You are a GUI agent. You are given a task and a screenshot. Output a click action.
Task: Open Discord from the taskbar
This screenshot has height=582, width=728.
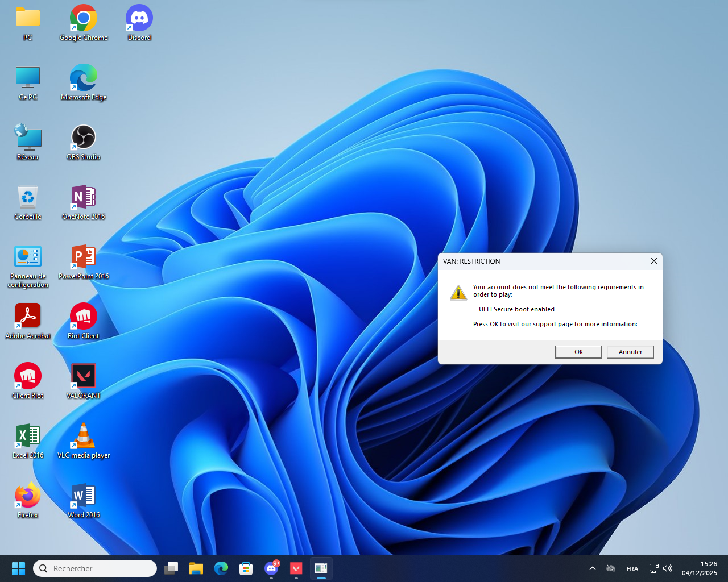tap(271, 568)
